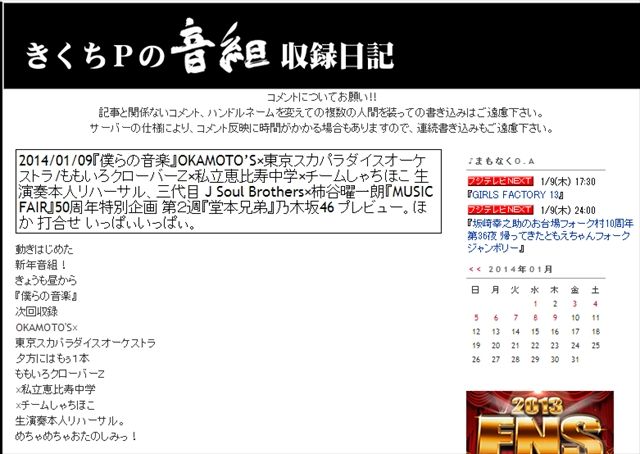Select the line 生演奏本人リハーサル。

click(70, 421)
